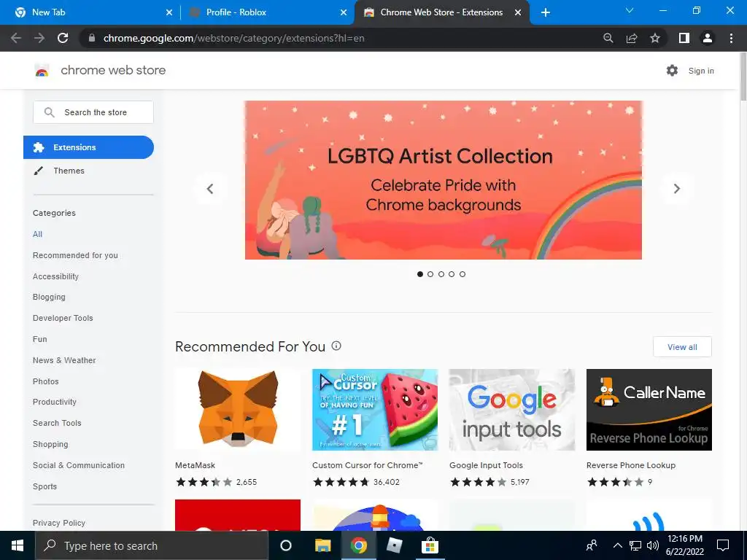Screen dimensions: 747x560
Task: Share this page using share icon
Action: tap(632, 38)
